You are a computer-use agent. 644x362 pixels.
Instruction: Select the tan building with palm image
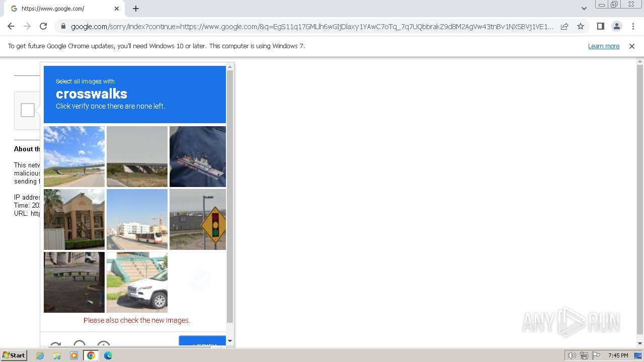pos(74,219)
